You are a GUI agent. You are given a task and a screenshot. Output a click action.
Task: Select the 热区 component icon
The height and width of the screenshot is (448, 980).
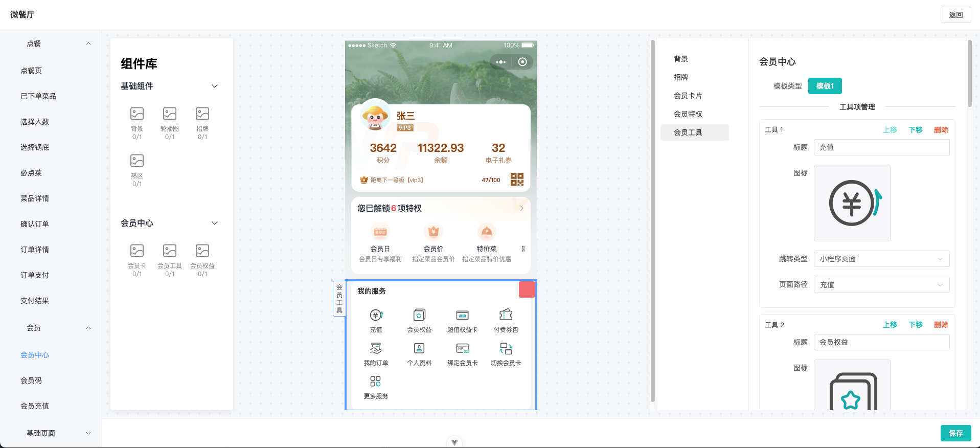point(137,161)
